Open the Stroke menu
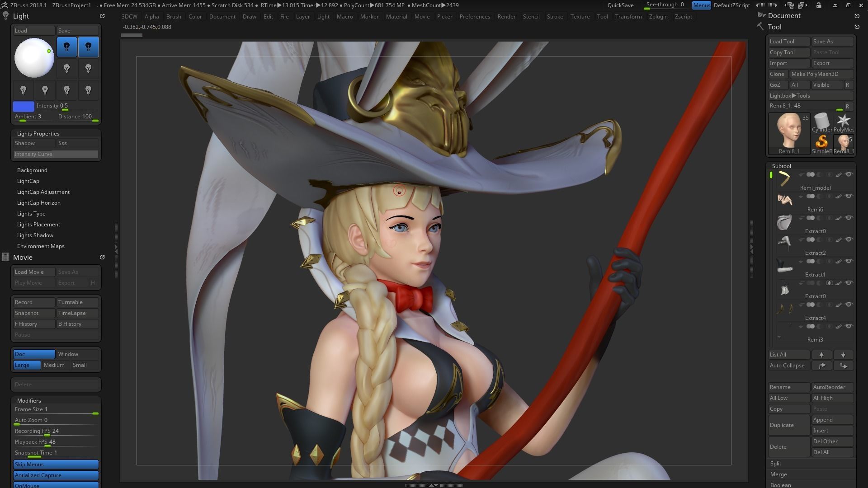Screen dimensions: 868x488 click(555, 17)
